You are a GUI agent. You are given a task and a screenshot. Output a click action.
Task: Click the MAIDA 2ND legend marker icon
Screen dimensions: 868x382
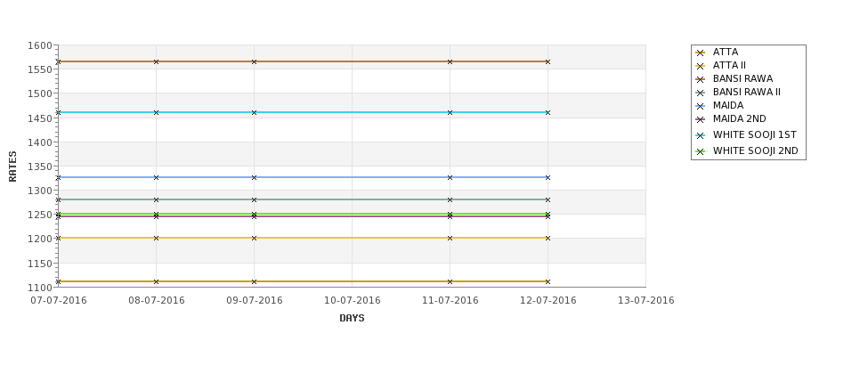coord(701,119)
